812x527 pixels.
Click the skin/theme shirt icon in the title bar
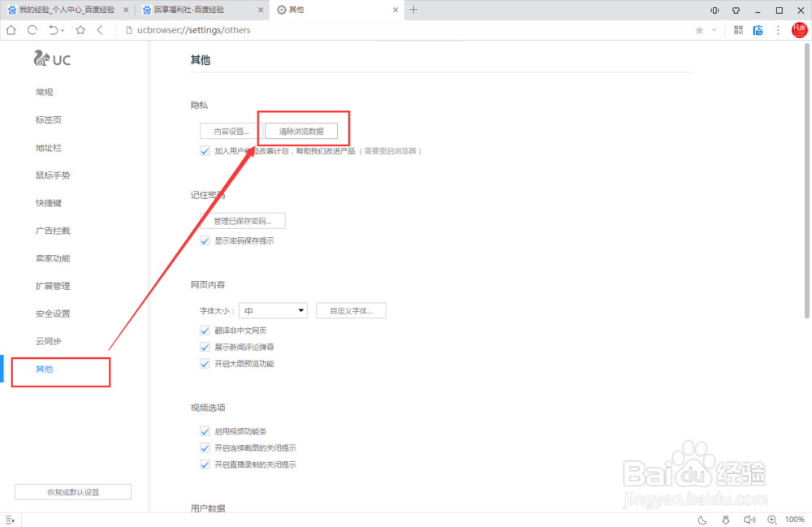[x=736, y=10]
